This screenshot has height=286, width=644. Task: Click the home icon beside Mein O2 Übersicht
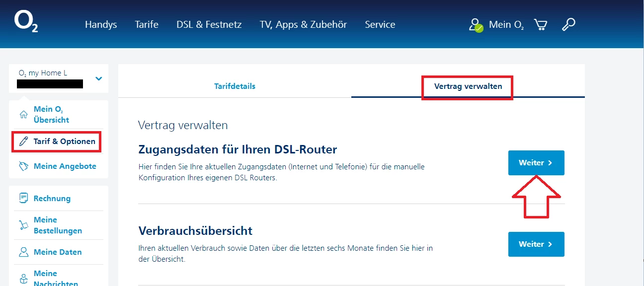[23, 115]
